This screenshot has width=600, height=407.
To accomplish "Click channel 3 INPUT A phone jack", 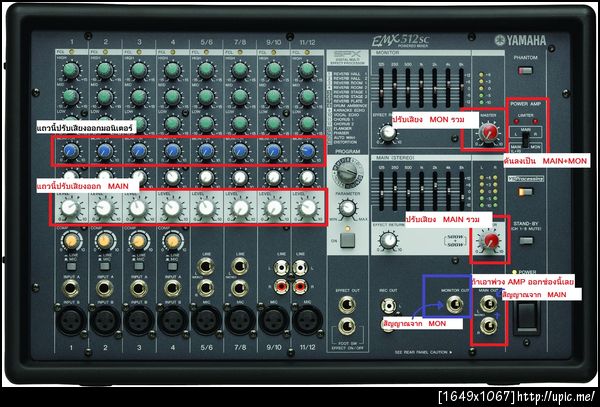I will [139, 289].
